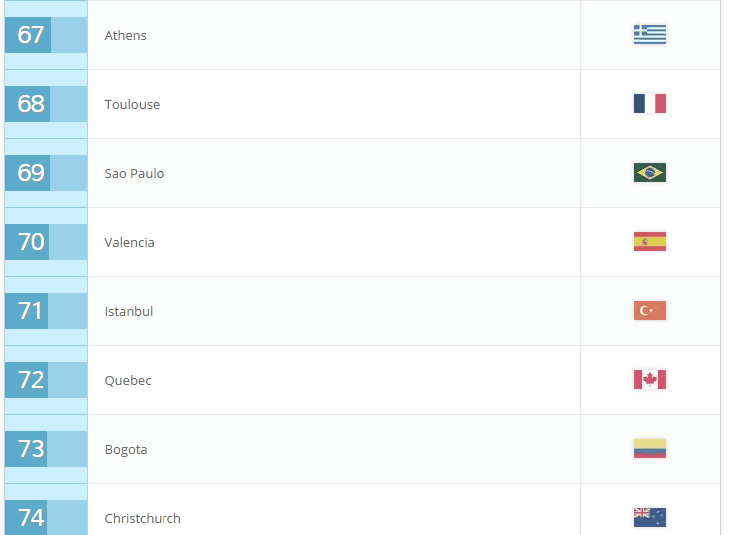Viewport: 730px width, 535px height.
Task: Click the Greece flag icon
Action: point(649,34)
